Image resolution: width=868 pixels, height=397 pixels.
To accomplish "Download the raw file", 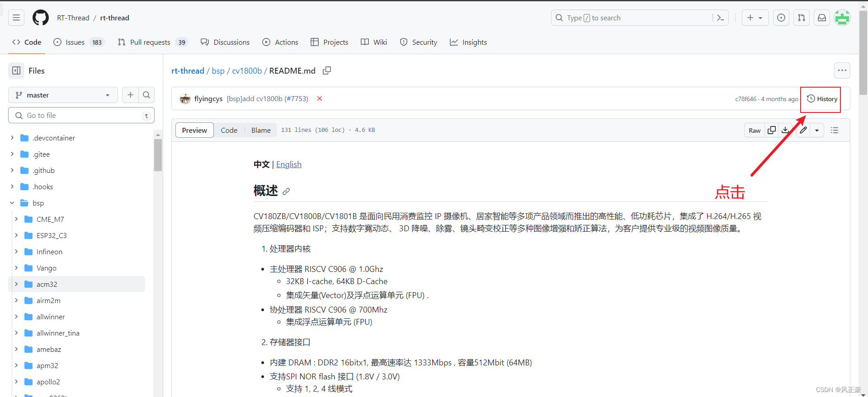I will 786,130.
